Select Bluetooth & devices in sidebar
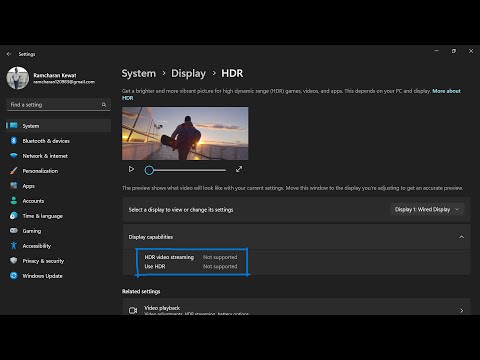Viewport: 480px width, 360px height. coord(46,141)
